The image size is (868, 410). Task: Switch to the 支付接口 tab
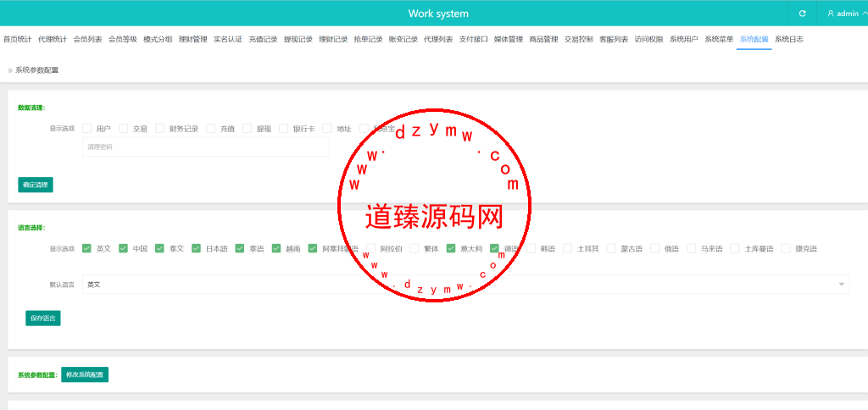tap(473, 39)
